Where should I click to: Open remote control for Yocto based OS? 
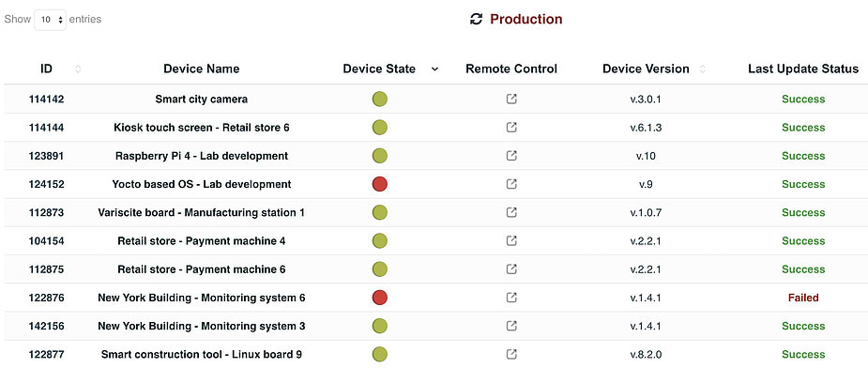click(x=511, y=184)
